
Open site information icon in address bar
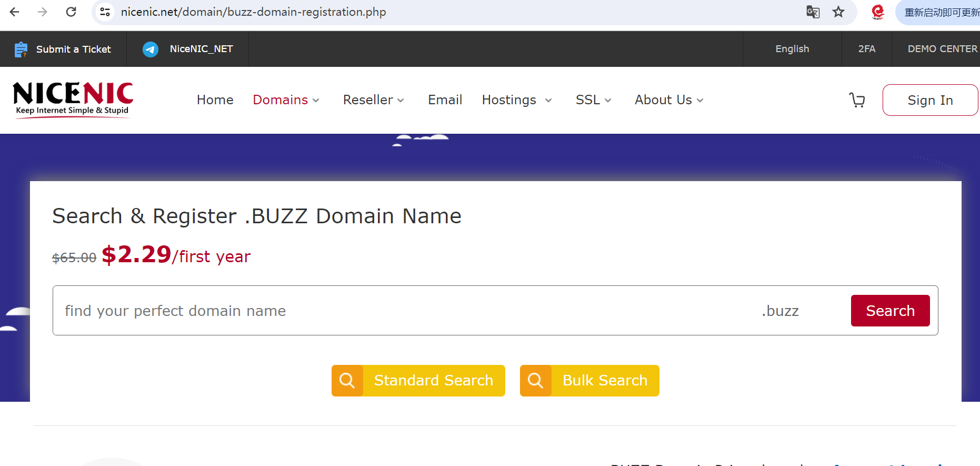105,12
